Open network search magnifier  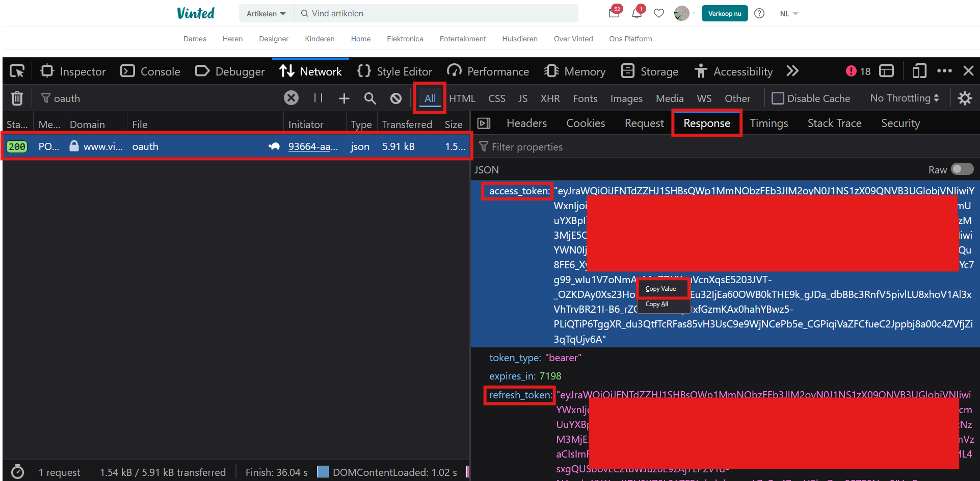coord(370,98)
